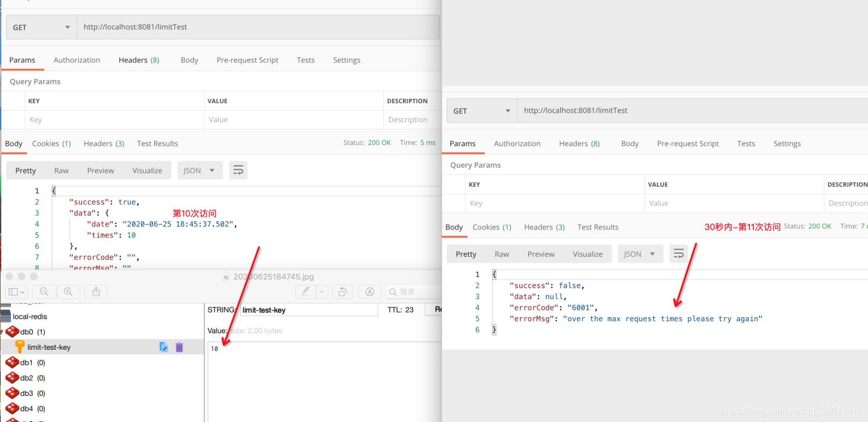
Task: Open the sidebar view dropdown in Preview
Action: point(16,292)
